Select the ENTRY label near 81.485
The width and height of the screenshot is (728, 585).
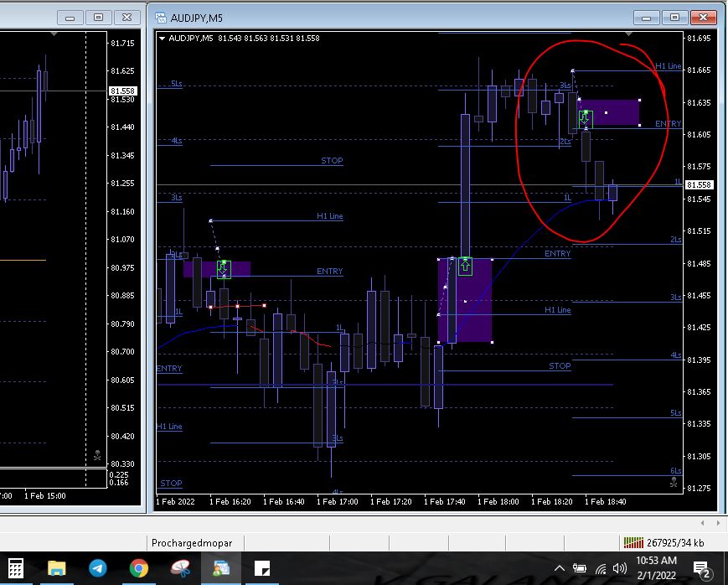point(558,254)
